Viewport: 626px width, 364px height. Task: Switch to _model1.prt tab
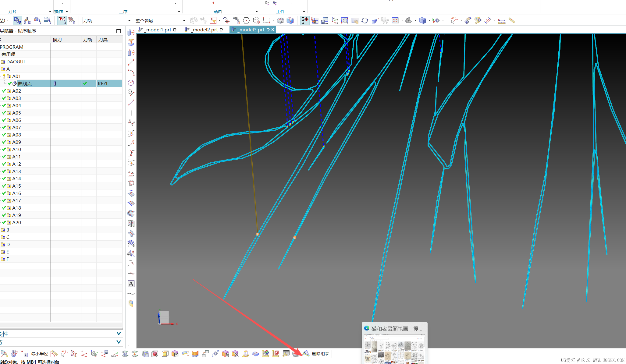[158, 30]
